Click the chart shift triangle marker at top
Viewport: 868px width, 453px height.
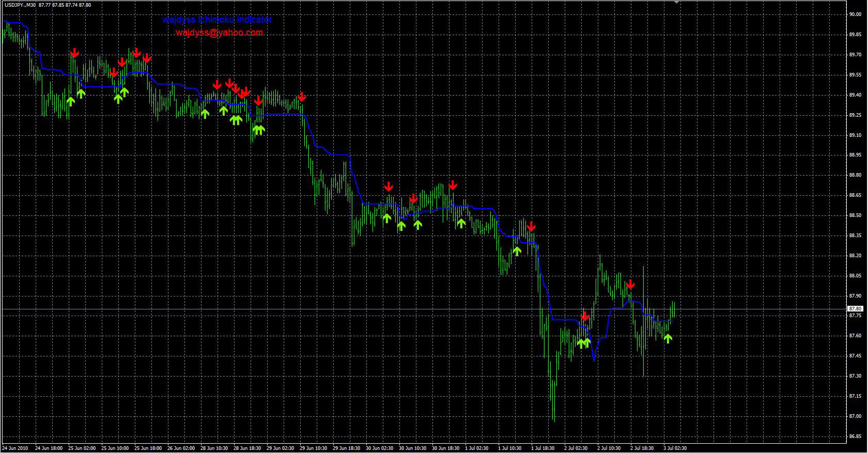coord(676,3)
